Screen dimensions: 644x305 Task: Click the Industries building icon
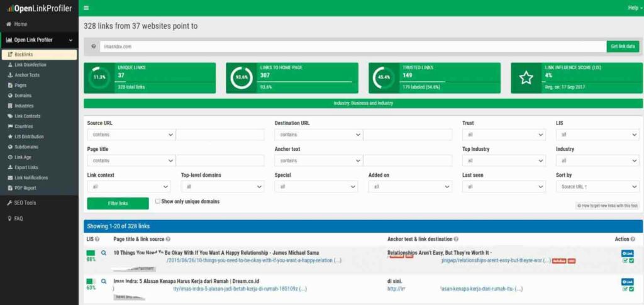(x=10, y=106)
